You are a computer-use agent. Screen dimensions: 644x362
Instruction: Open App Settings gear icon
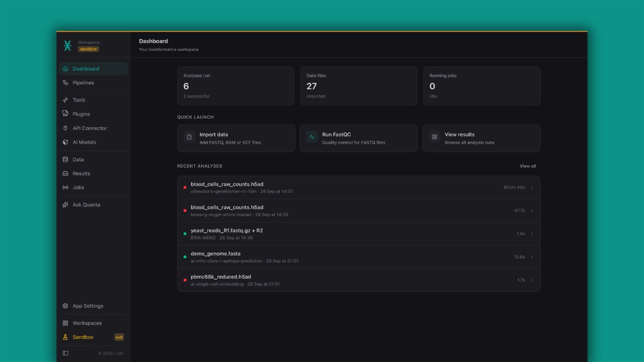(x=65, y=306)
